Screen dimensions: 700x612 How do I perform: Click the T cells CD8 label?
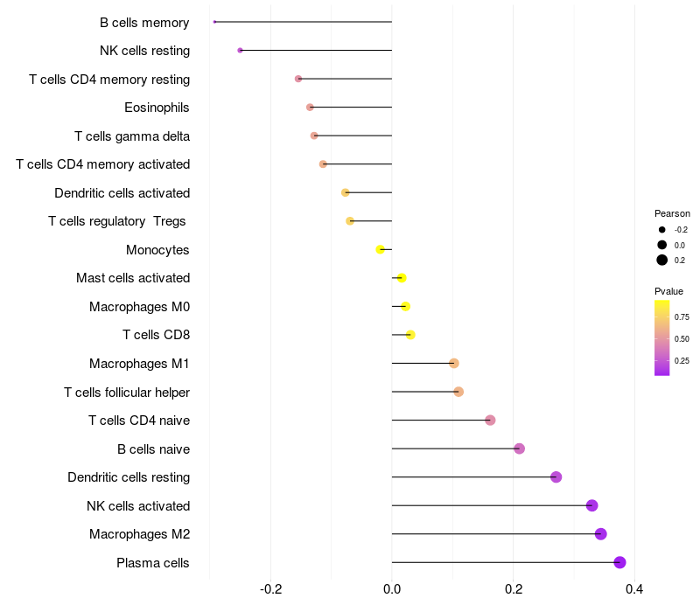coord(157,335)
